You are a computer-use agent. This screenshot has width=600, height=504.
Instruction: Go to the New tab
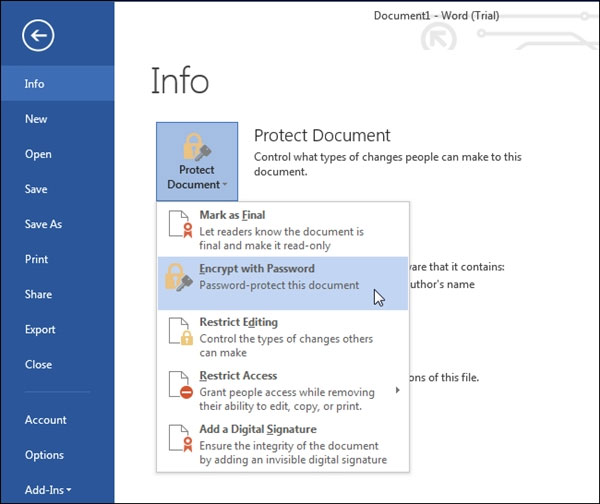click(x=36, y=119)
